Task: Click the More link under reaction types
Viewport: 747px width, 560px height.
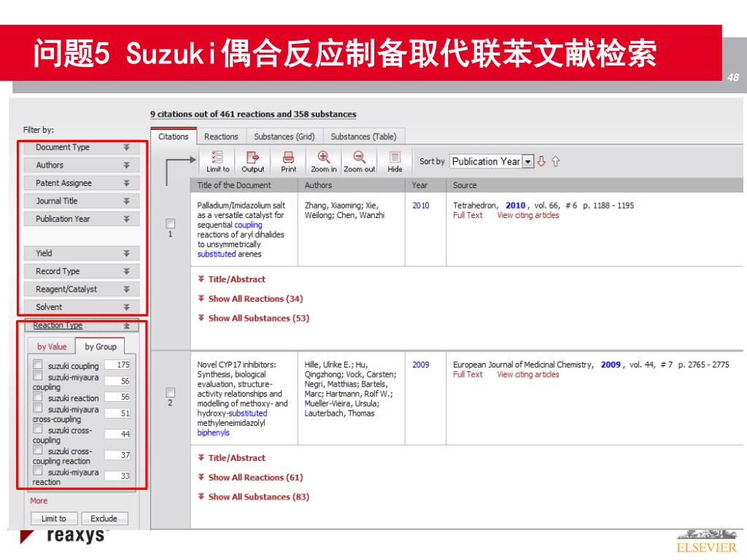Action: [39, 501]
